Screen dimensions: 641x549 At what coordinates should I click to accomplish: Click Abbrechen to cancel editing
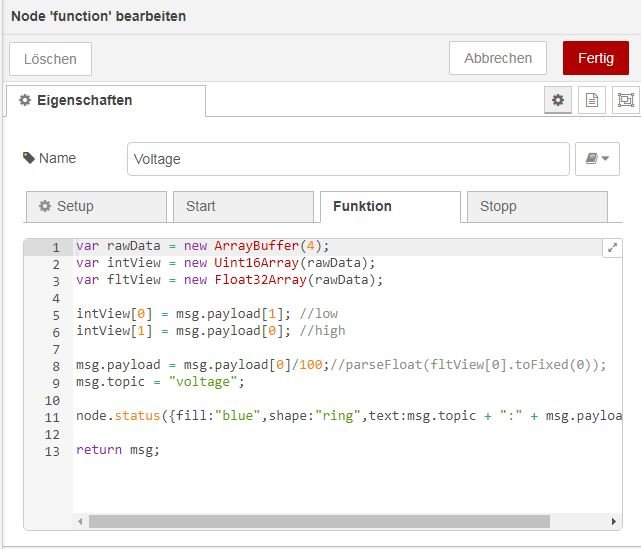[498, 58]
